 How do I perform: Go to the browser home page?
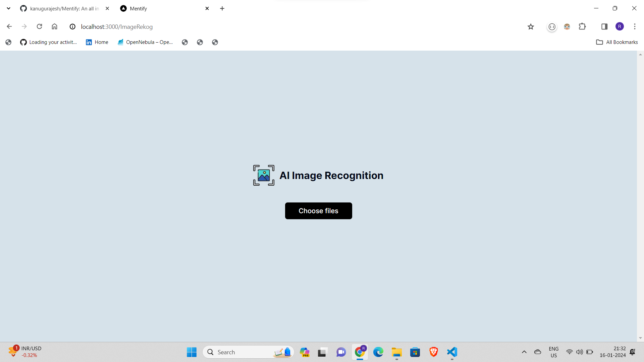(x=54, y=26)
